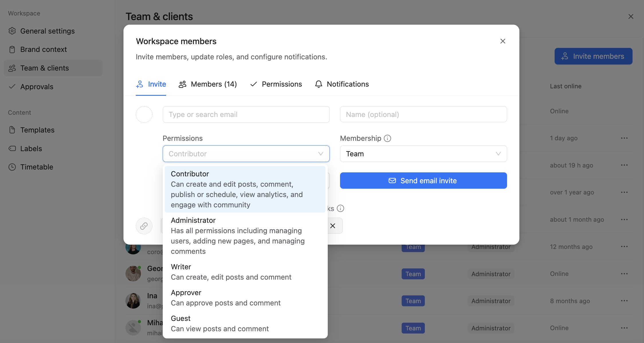Click the Invite members button
The height and width of the screenshot is (343, 644).
pos(593,56)
